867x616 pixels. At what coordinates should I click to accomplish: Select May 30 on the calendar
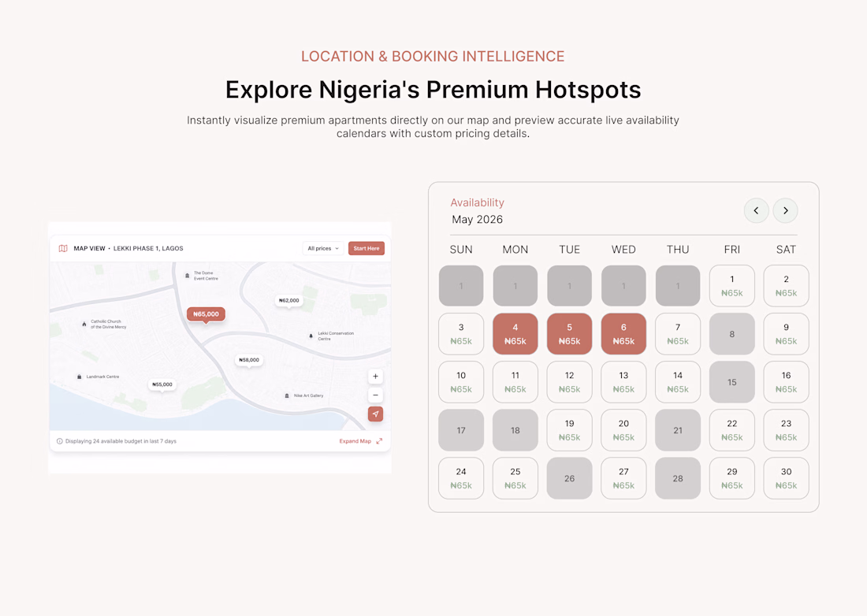(x=787, y=478)
